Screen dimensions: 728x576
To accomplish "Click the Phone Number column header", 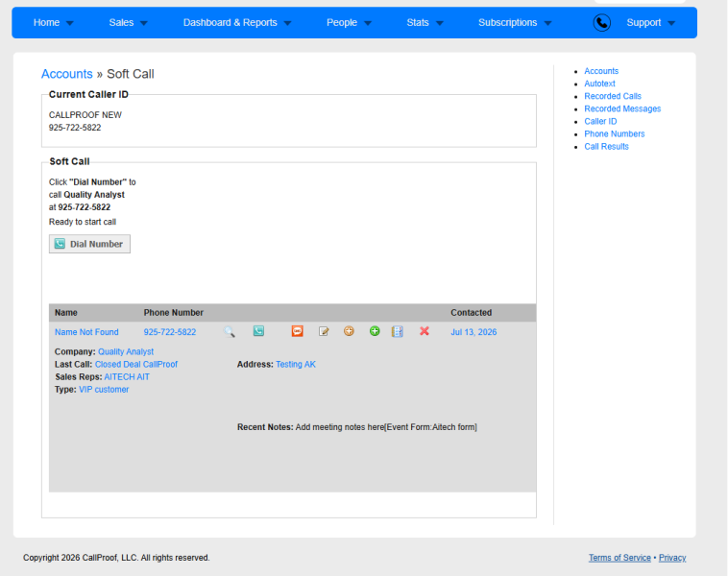I will [x=173, y=313].
